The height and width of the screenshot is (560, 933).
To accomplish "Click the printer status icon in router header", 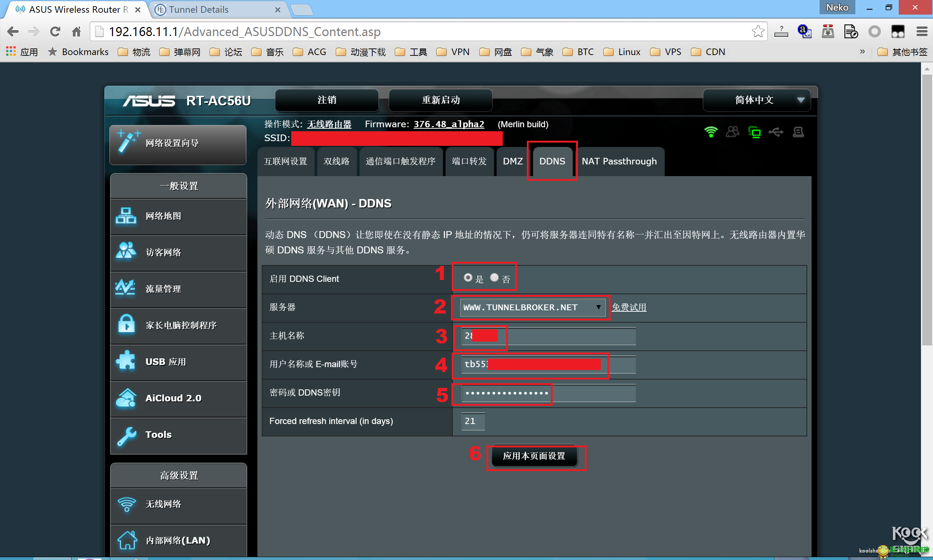I will pos(798,132).
